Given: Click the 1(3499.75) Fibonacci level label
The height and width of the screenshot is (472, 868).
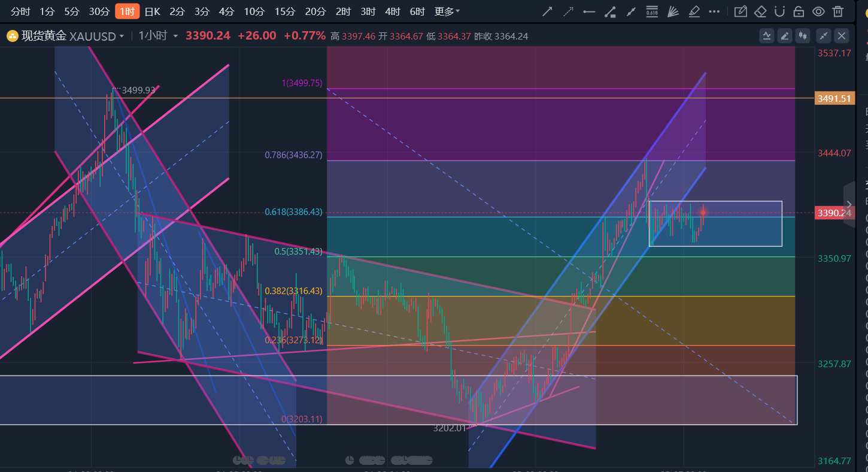Looking at the screenshot, I should 302,83.
